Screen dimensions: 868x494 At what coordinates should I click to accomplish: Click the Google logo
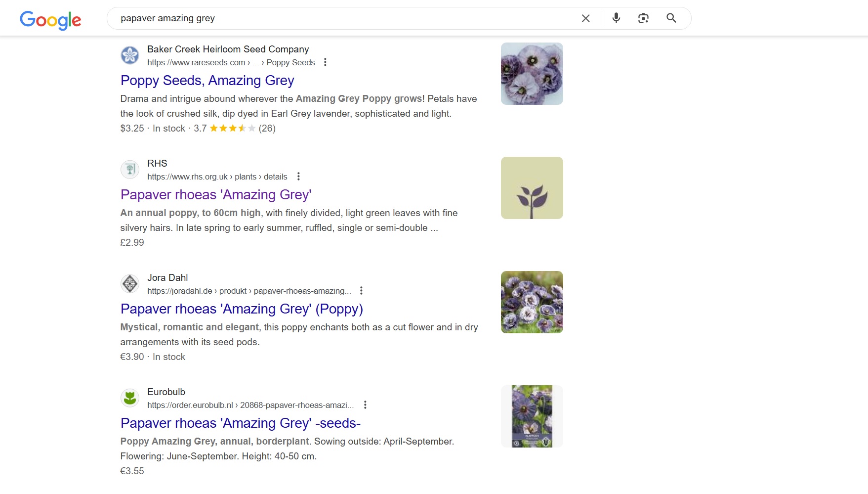pos(50,20)
